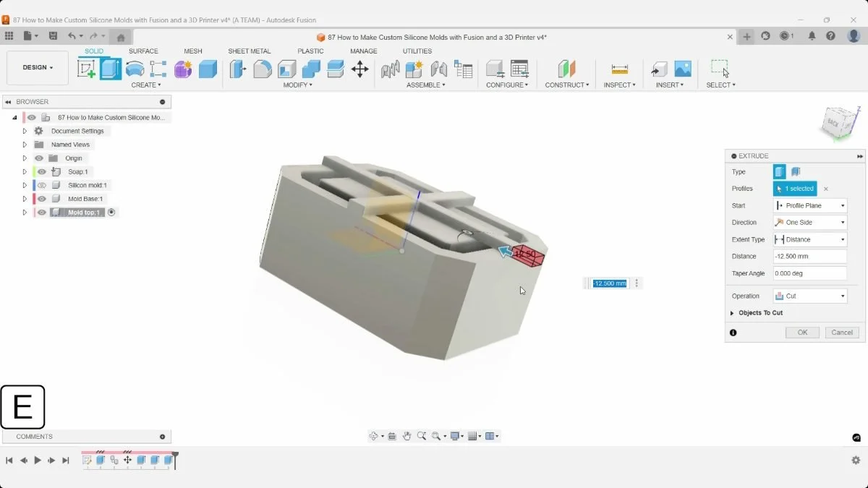Open the Extent Type Distance dropdown

(x=809, y=239)
